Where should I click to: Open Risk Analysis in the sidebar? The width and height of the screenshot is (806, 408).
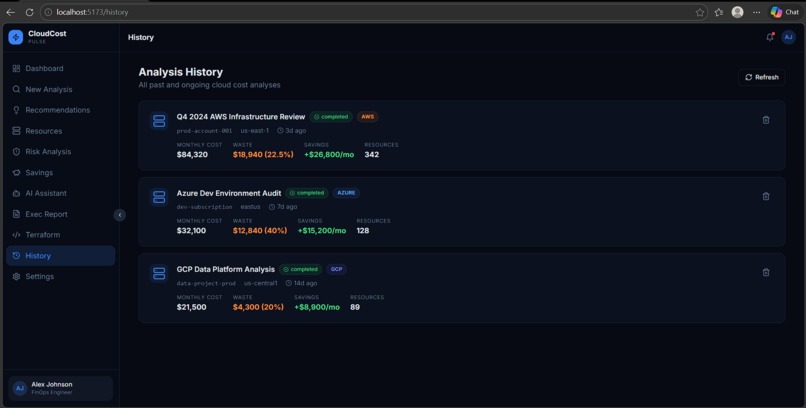click(x=61, y=152)
